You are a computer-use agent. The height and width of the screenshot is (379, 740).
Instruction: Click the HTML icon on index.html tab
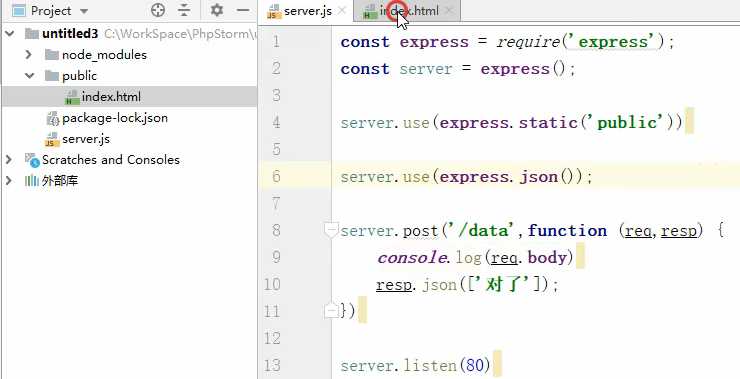[370, 11]
